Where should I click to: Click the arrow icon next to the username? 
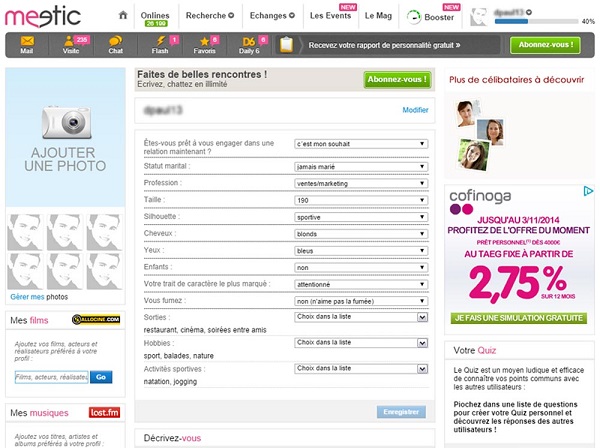529,12
